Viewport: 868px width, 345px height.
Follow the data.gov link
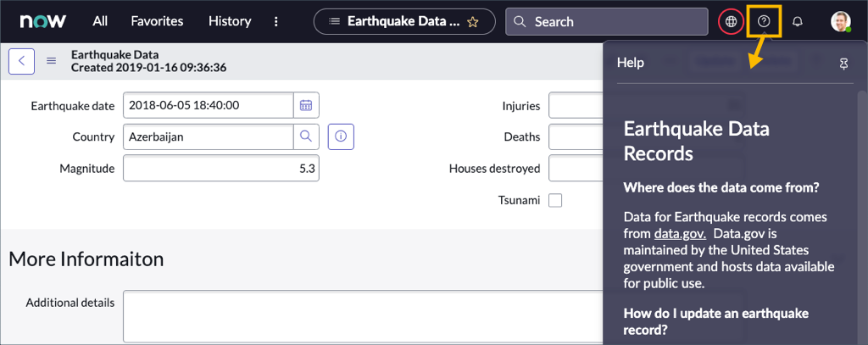point(680,232)
